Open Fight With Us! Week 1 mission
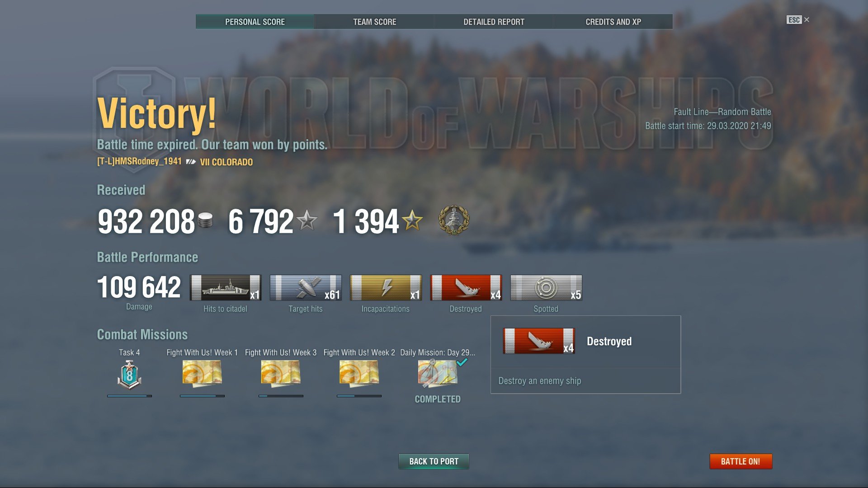This screenshot has width=868, height=488. [x=202, y=374]
